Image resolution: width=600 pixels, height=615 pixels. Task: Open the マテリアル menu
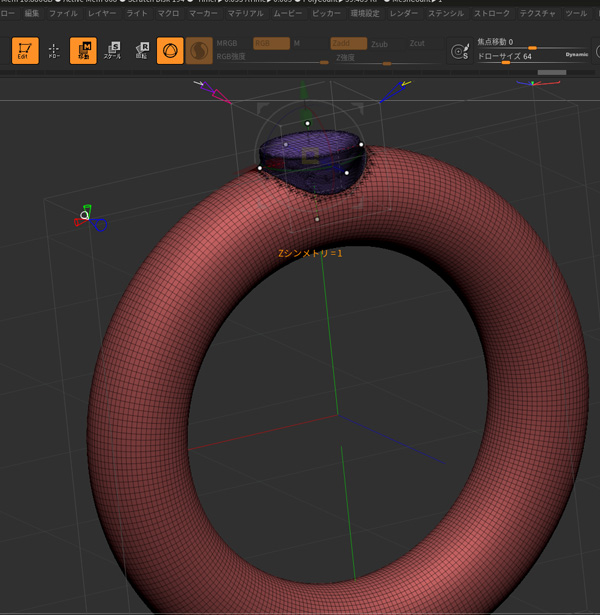pos(245,14)
